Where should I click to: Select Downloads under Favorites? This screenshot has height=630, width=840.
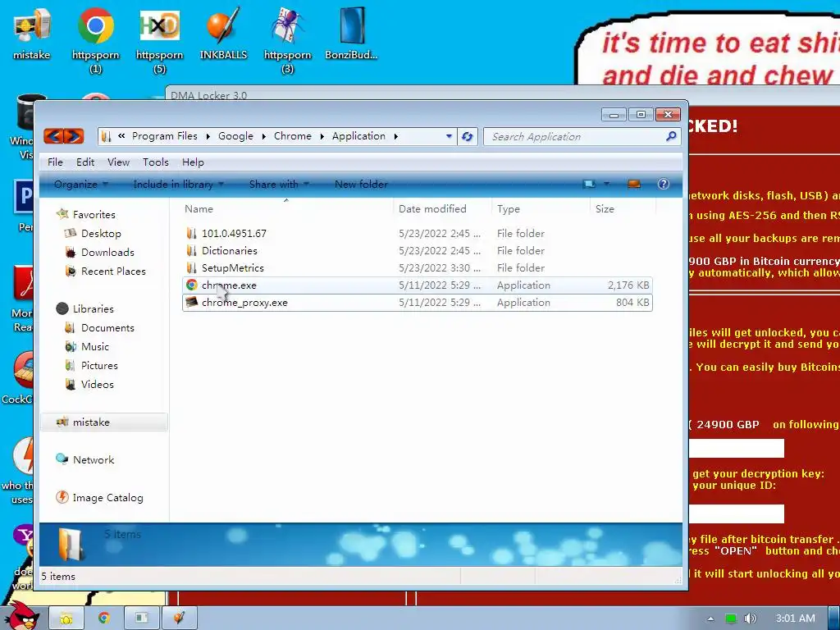107,253
